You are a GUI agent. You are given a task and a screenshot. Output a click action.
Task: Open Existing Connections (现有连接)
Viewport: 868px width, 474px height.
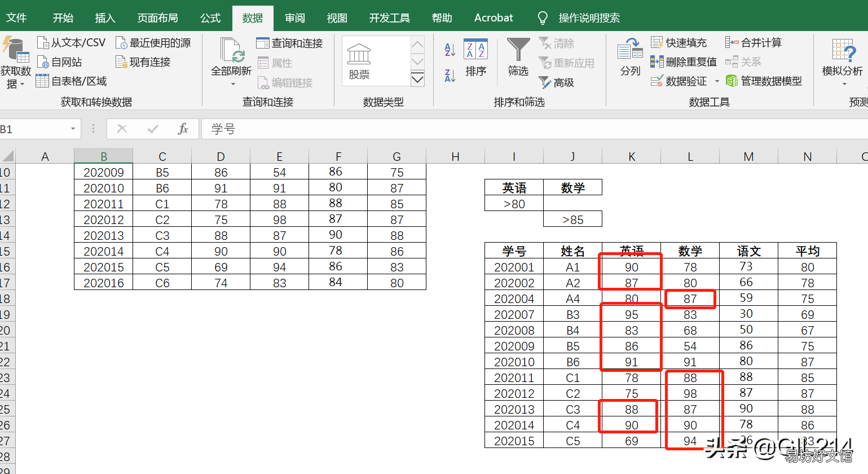coord(143,62)
